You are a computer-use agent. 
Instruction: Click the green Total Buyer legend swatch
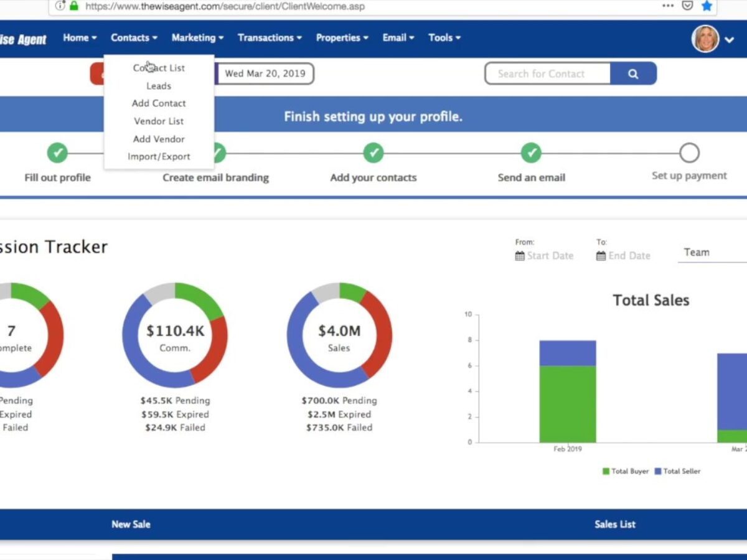(606, 472)
